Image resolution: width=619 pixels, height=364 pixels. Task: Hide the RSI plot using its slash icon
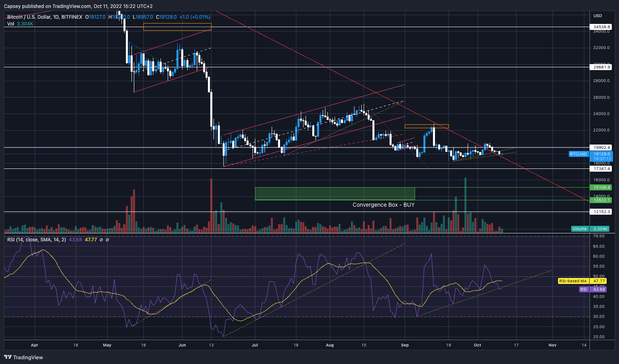[x=101, y=240]
